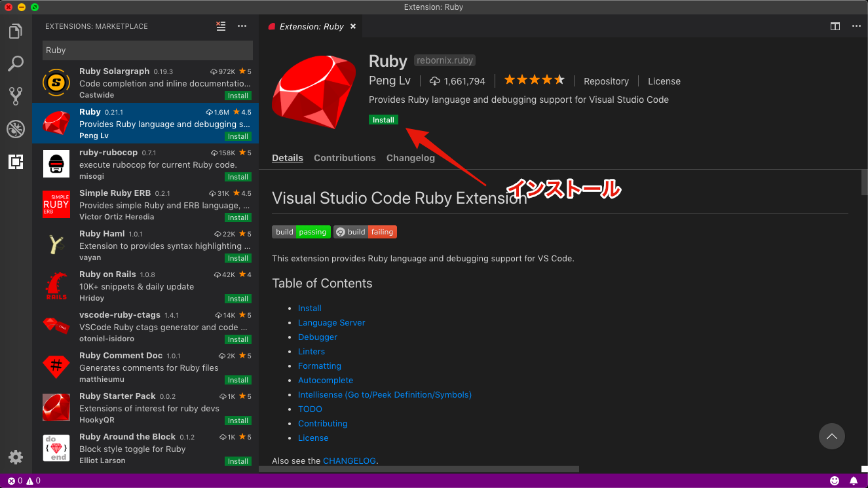The image size is (868, 488).
Task: Switch to the Contributions tab
Action: pos(345,158)
